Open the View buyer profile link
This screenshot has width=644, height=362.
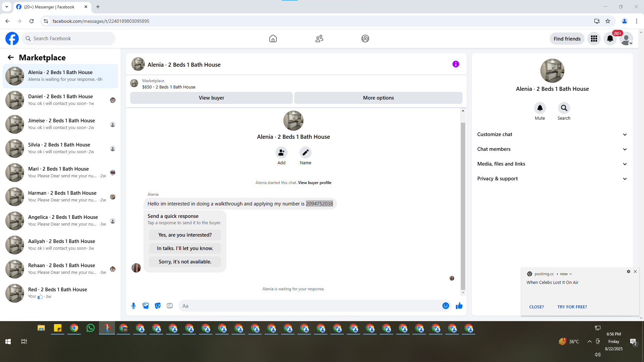click(314, 183)
